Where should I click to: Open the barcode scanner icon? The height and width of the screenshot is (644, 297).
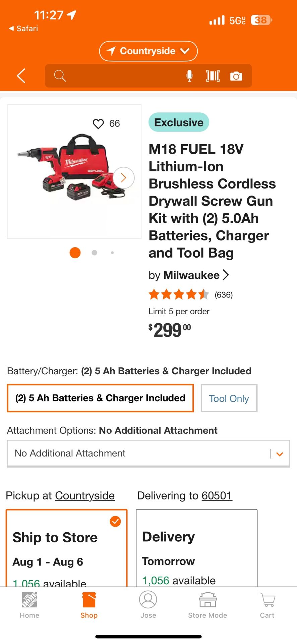click(213, 76)
